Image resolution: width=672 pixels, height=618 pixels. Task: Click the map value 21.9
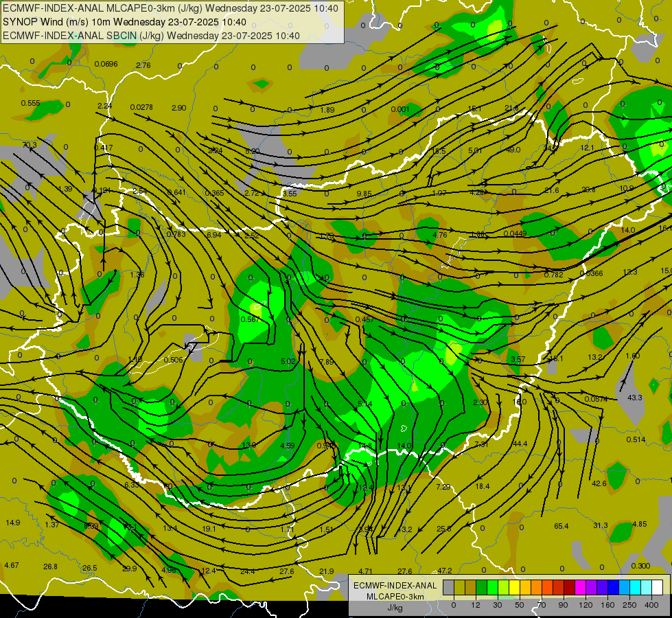(327, 571)
